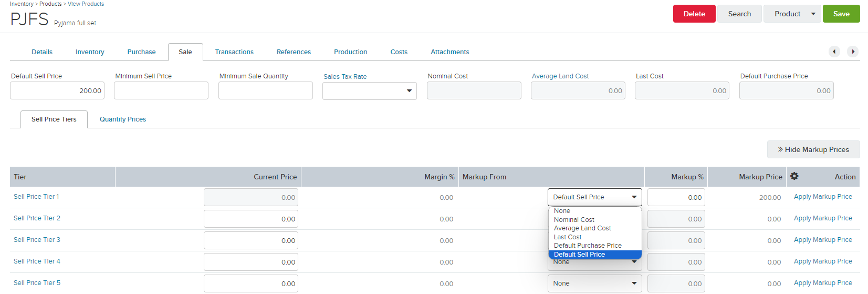Go to Products breadcrumb link
This screenshot has width=868, height=294.
[50, 4]
